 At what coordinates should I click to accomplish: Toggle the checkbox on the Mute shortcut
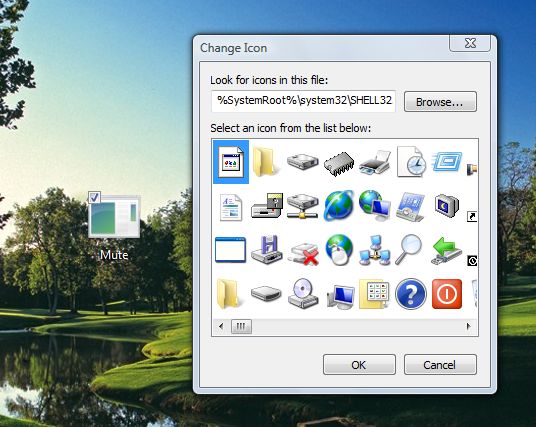coord(94,197)
